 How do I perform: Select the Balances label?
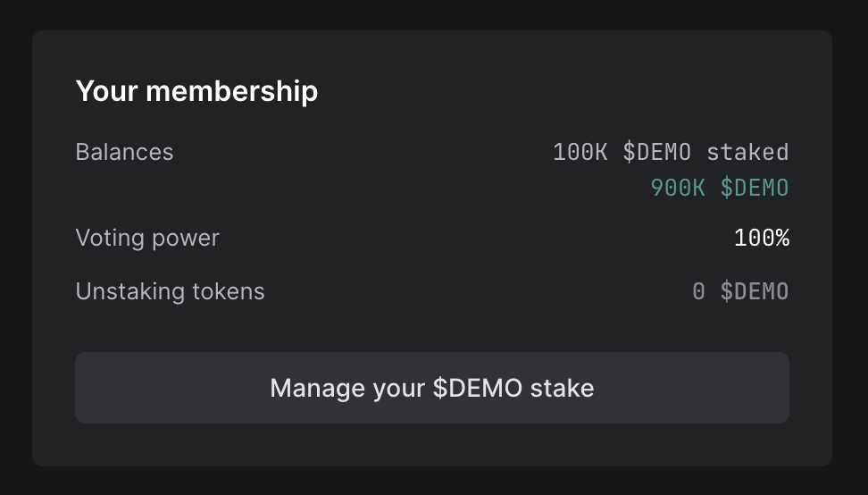click(124, 152)
